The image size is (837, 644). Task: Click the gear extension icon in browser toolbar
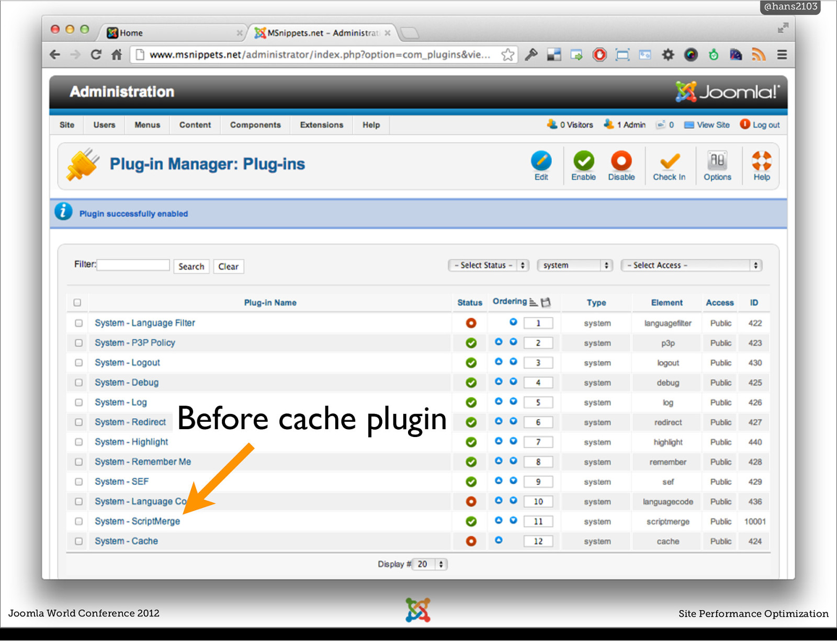pos(668,54)
